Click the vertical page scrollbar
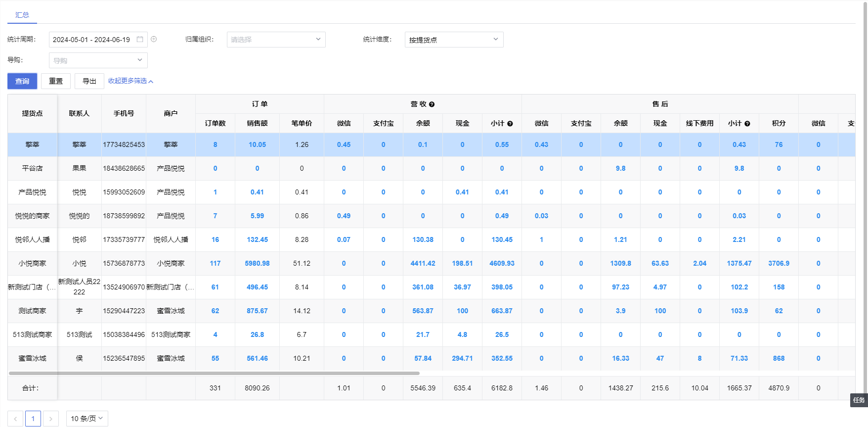This screenshot has width=868, height=427. [x=865, y=198]
